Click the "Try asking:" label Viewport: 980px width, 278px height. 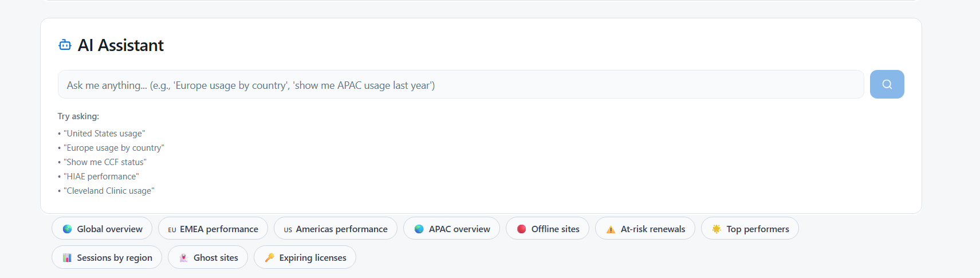click(x=78, y=116)
